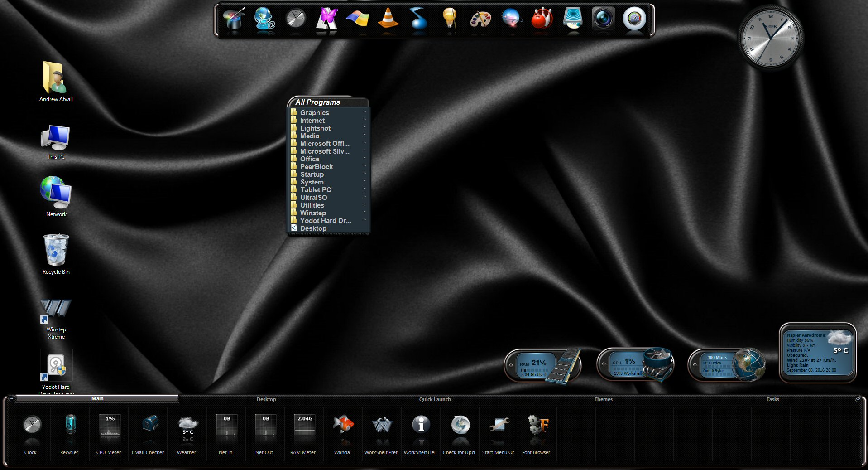868x470 pixels.
Task: Launch the bowling game dock icon
Action: point(542,19)
